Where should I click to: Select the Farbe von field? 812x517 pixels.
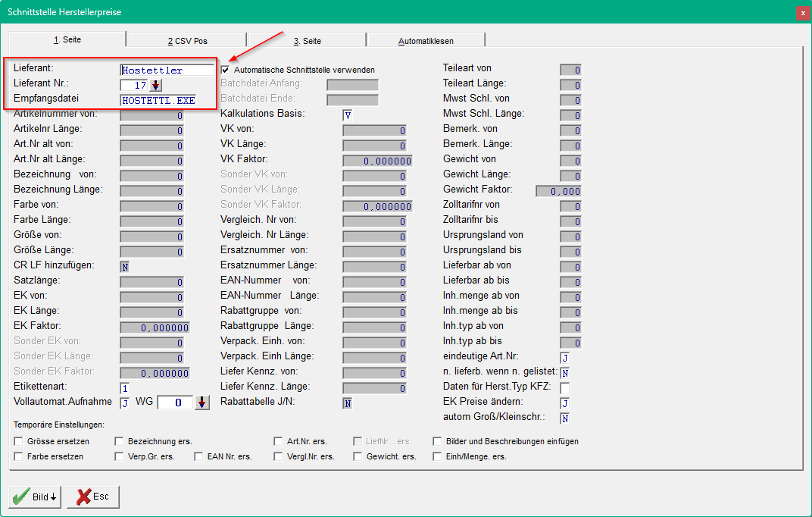[x=151, y=206]
